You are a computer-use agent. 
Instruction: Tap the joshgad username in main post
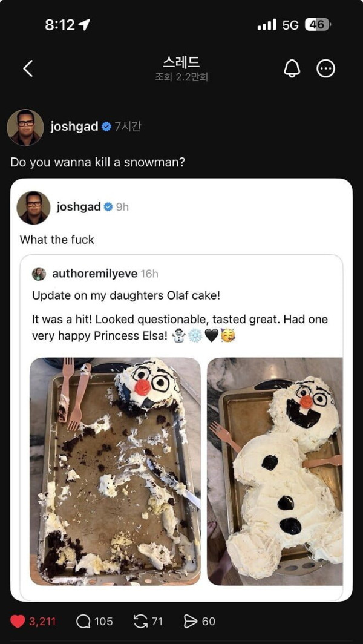point(74,127)
